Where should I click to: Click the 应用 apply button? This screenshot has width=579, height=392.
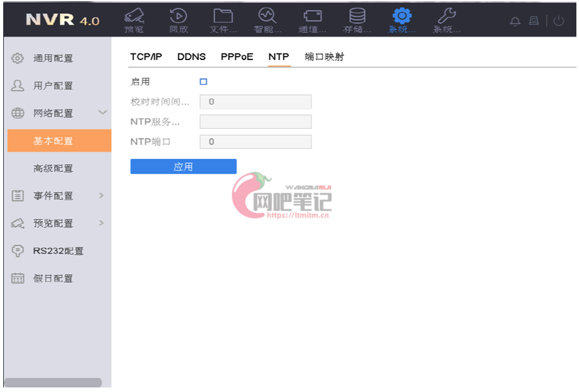coord(184,167)
